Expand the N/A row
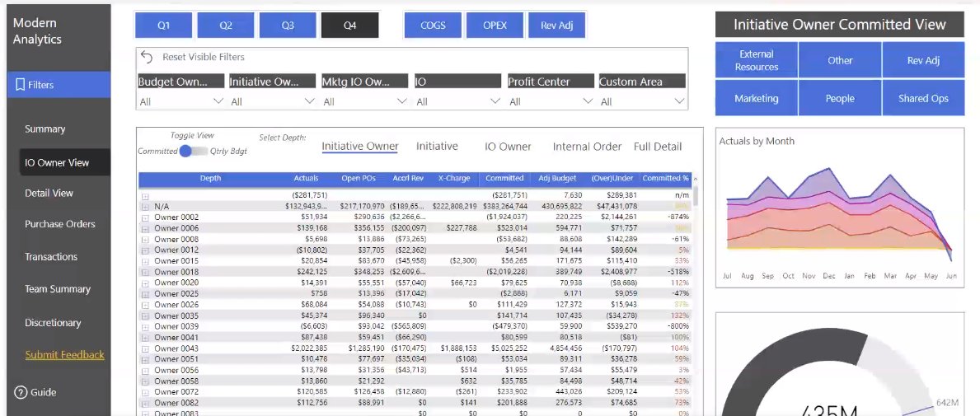This screenshot has width=980, height=416. pyautogui.click(x=145, y=206)
